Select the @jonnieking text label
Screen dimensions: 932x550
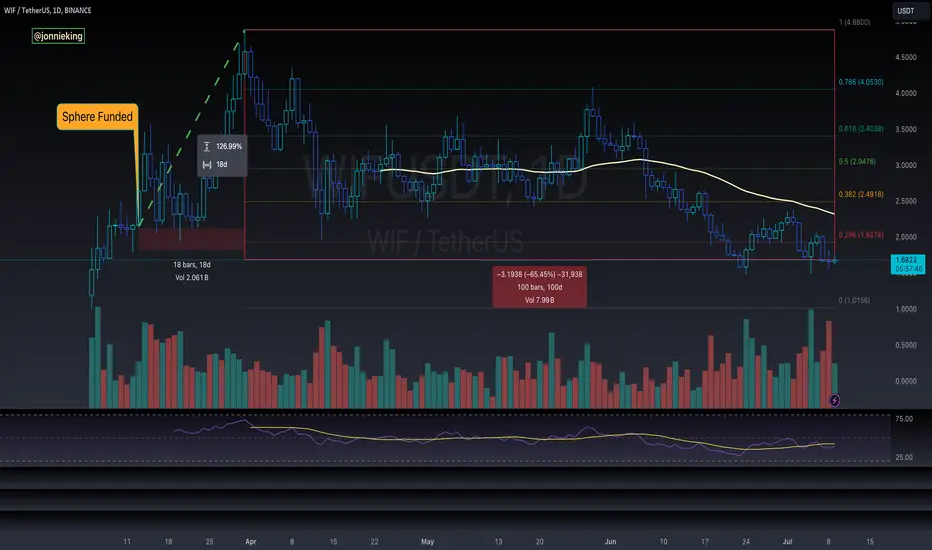point(58,36)
